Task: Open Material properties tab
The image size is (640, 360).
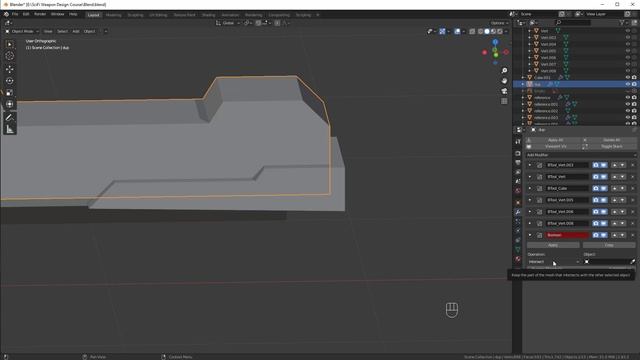Action: (x=518, y=259)
